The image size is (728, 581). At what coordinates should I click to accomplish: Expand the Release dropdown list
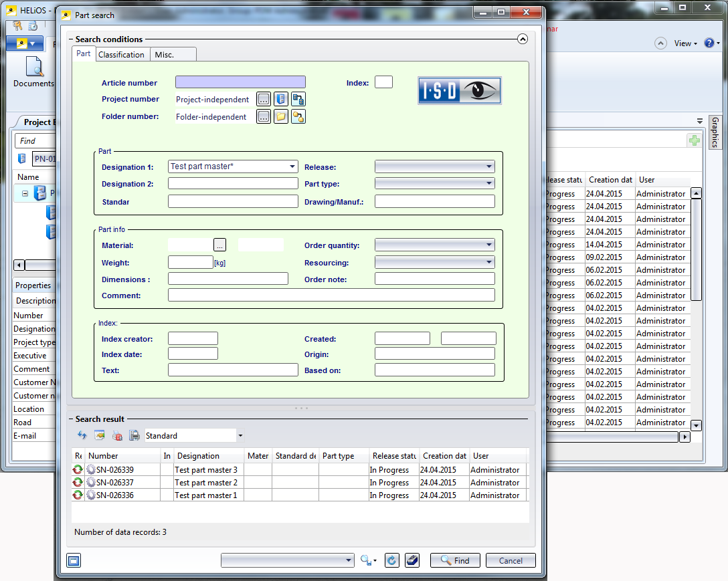pos(489,166)
